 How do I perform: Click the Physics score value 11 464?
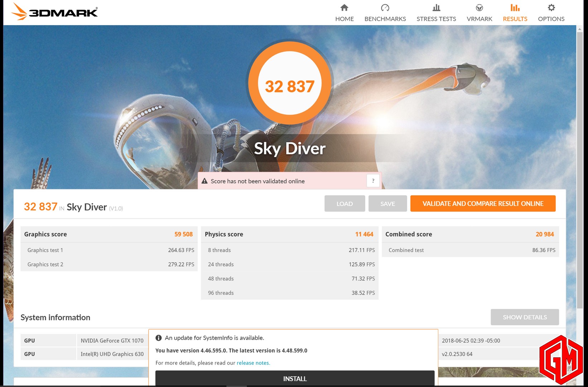click(x=364, y=234)
